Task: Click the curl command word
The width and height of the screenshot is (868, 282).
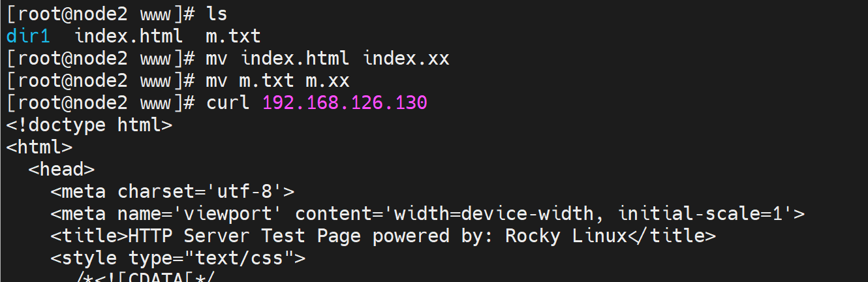Action: pyautogui.click(x=228, y=102)
